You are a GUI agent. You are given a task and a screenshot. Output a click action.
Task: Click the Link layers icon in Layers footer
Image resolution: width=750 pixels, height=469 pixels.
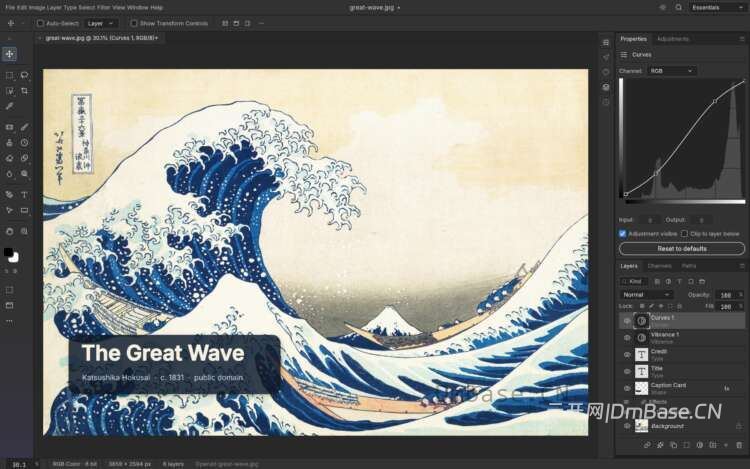pyautogui.click(x=647, y=445)
